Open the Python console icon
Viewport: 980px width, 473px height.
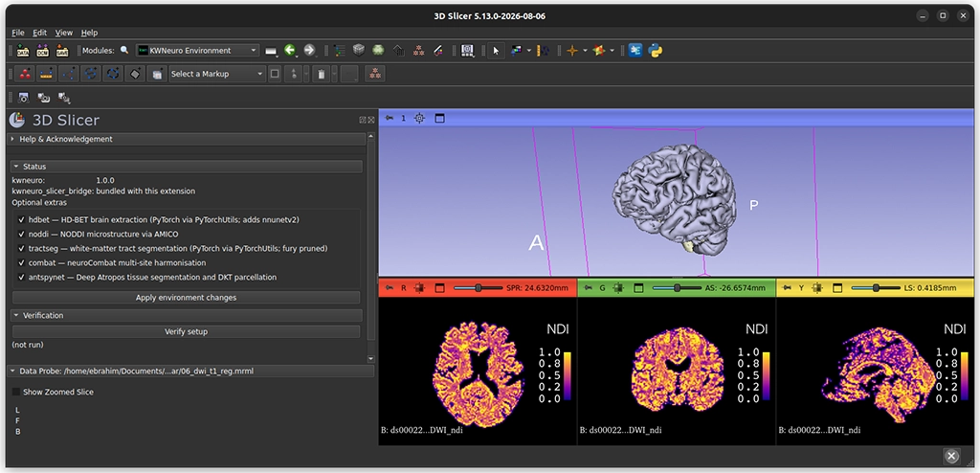point(655,51)
